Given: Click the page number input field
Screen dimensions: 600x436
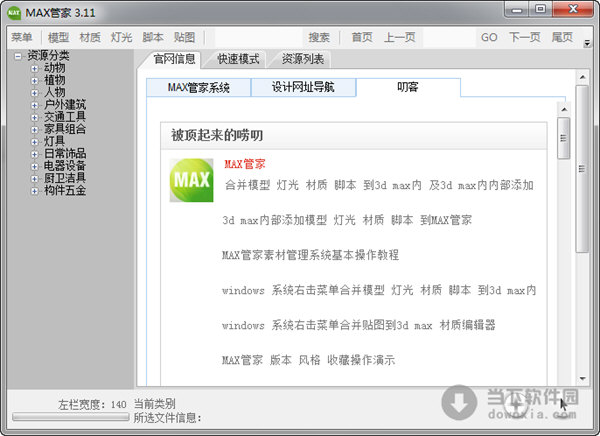Looking at the screenshot, I should coord(448,38).
